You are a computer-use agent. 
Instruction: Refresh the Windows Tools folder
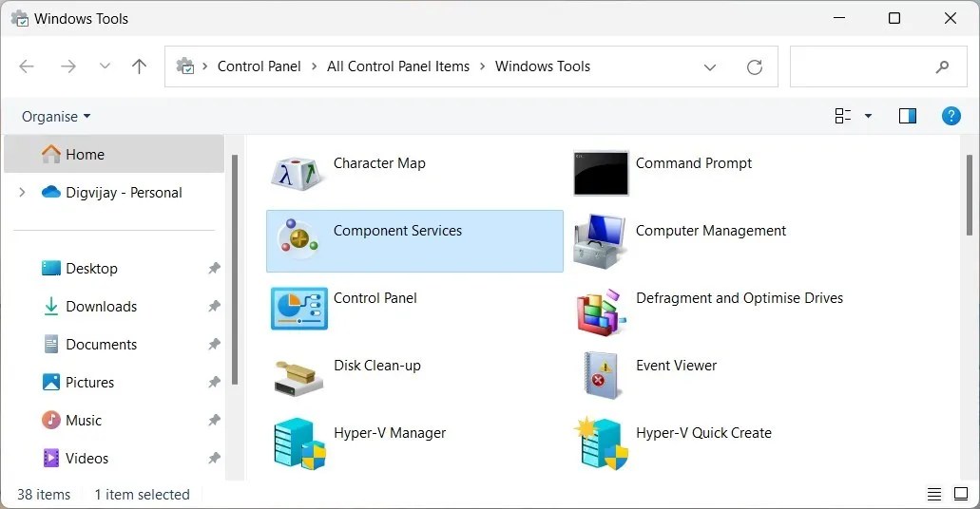(x=755, y=66)
